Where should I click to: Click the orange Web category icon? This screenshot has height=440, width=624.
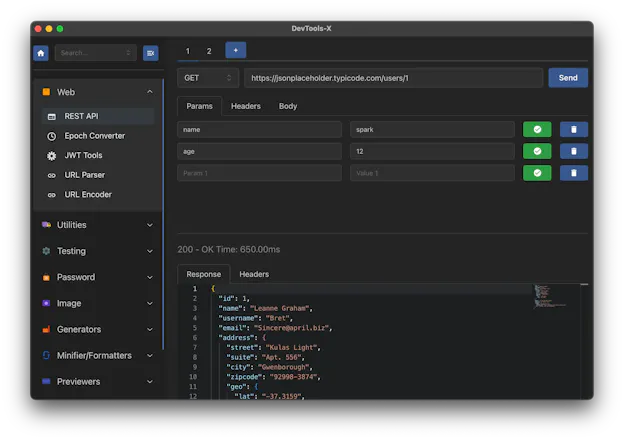pos(46,92)
